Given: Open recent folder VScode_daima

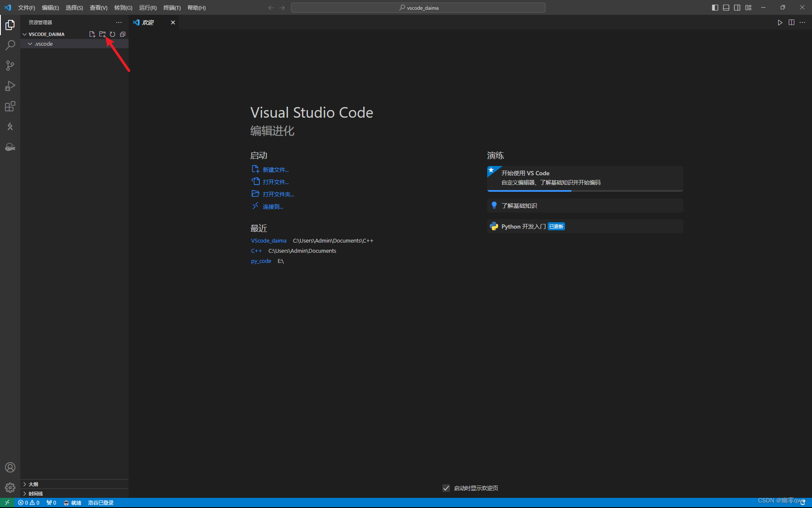Looking at the screenshot, I should click(x=269, y=241).
